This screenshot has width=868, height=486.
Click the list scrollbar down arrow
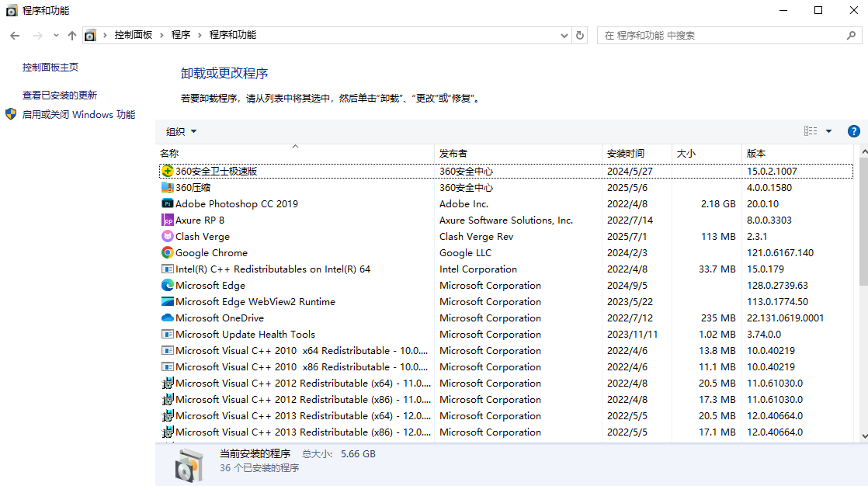pos(864,436)
